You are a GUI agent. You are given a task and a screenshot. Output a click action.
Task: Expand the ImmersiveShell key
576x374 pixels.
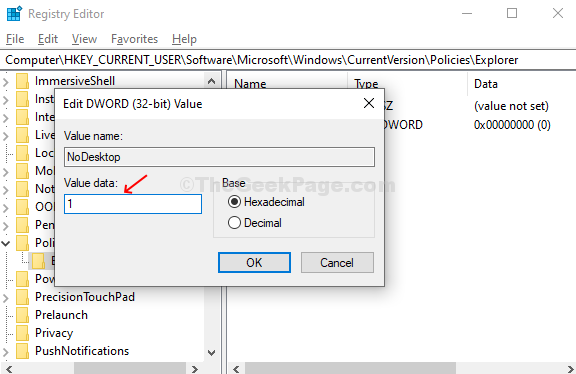tap(6, 81)
